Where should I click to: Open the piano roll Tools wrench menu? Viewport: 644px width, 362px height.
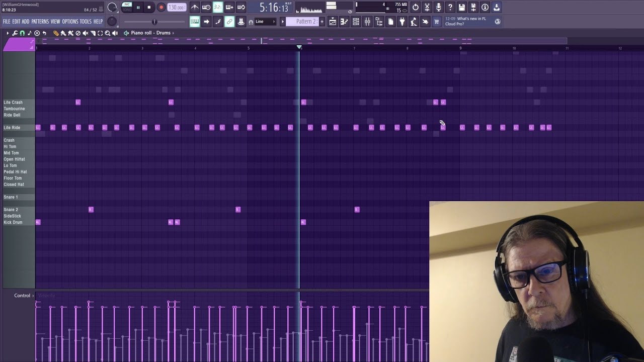(x=15, y=33)
